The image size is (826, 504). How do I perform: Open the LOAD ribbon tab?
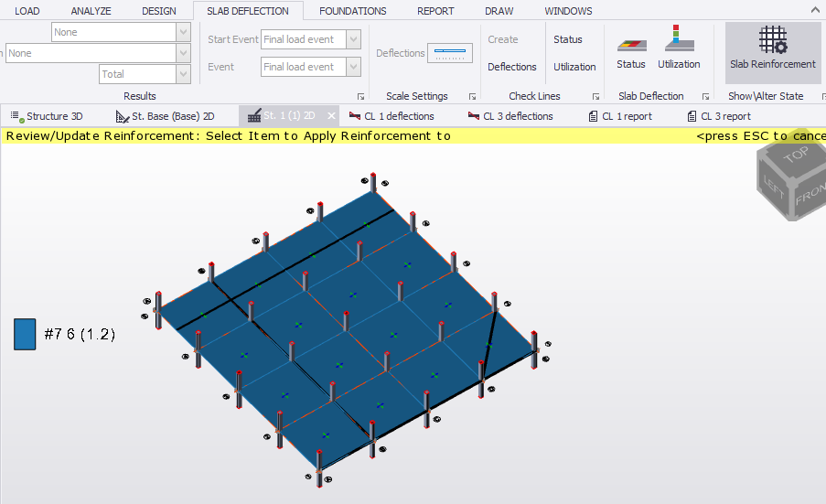[27, 11]
